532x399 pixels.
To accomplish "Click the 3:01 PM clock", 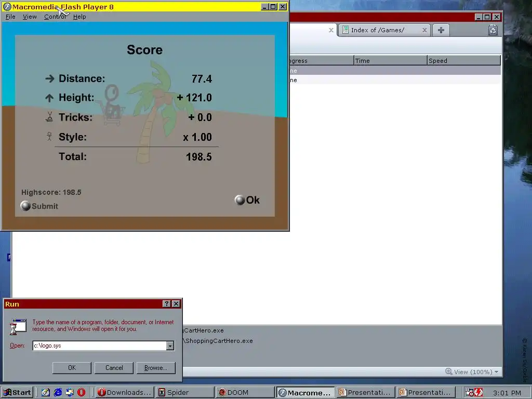I will [x=507, y=393].
